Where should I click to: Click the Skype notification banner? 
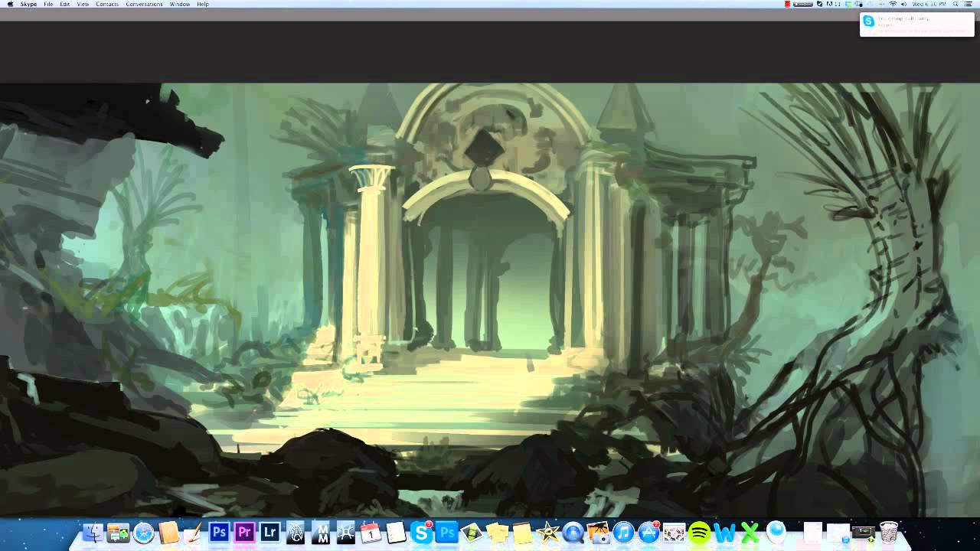[x=917, y=24]
